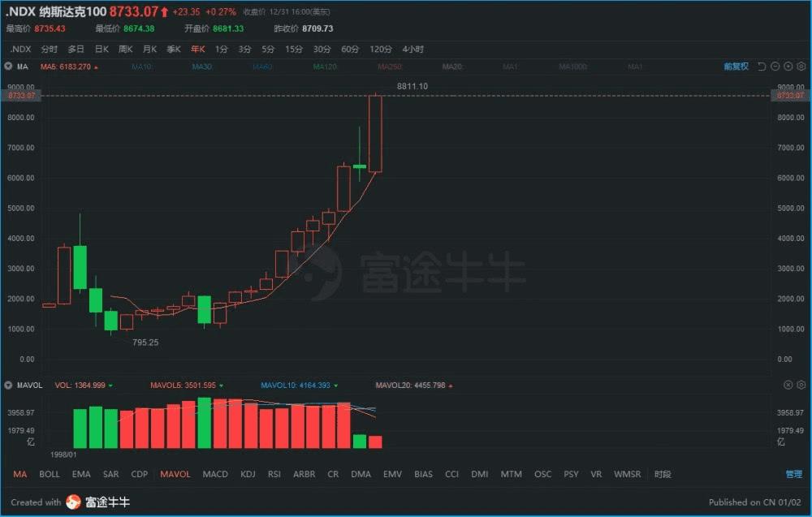Toggle the VOL display arrow
This screenshot has width=812, height=517.
pos(110,385)
